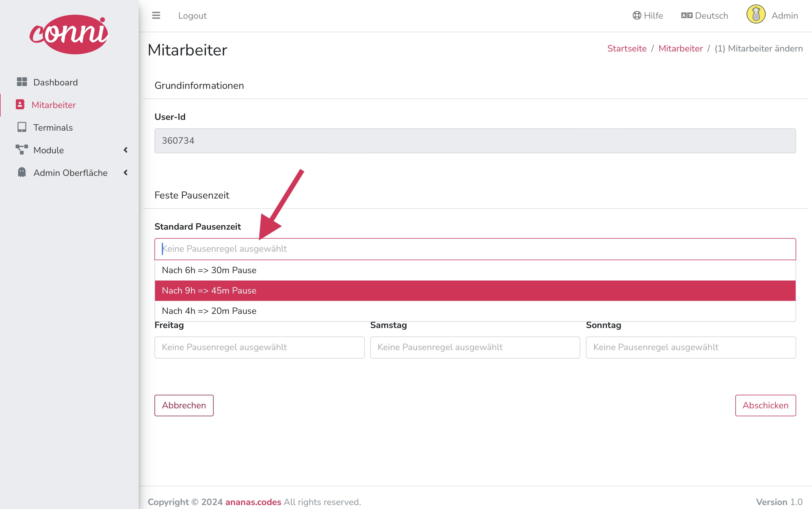
Task: Select 'Nach 6h => 30m Pause' option
Action: point(475,270)
